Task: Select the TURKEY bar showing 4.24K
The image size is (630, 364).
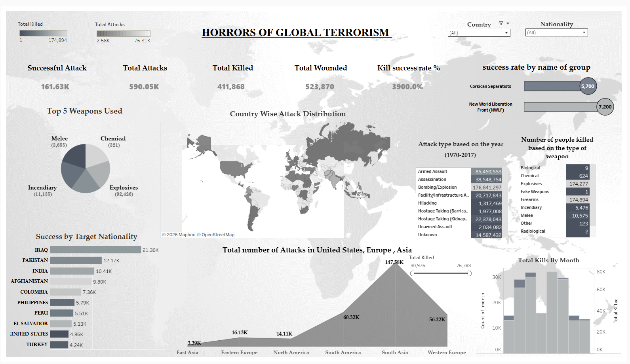Action: pos(59,345)
